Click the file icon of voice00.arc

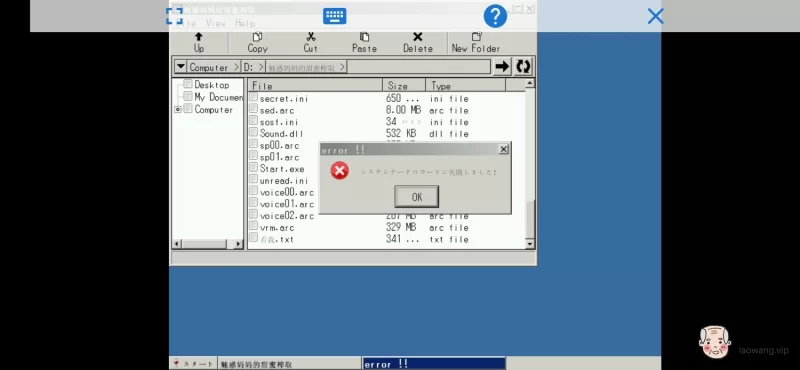pyautogui.click(x=254, y=191)
